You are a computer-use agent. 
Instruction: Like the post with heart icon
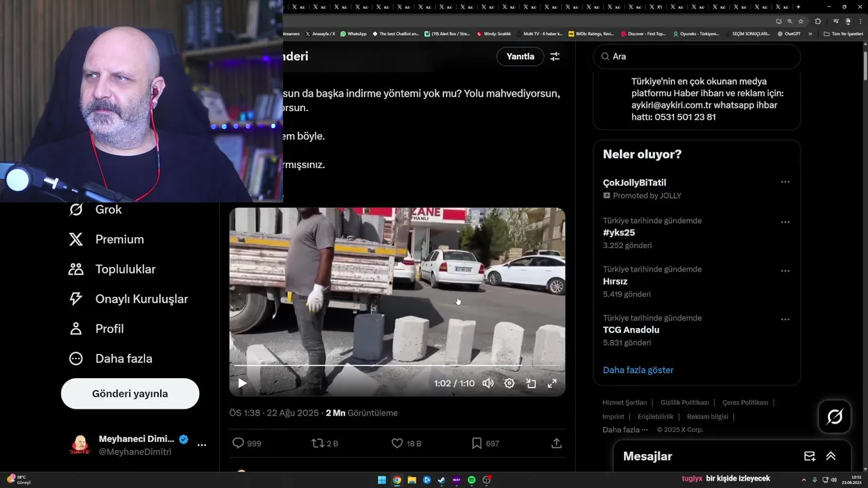(406, 443)
